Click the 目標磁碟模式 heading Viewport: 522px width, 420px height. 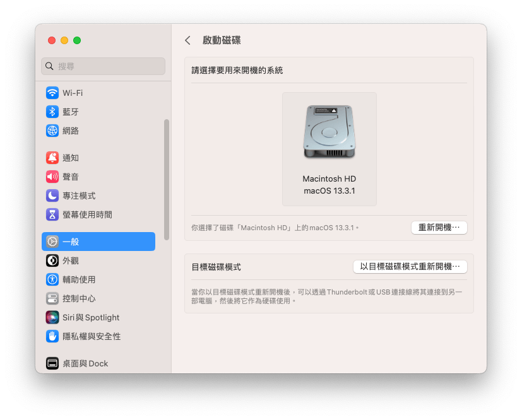click(x=216, y=267)
